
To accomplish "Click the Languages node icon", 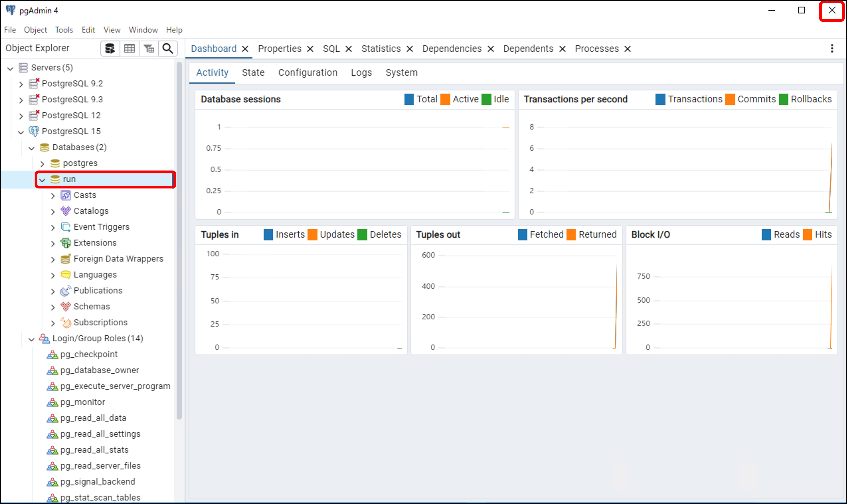I will (65, 275).
